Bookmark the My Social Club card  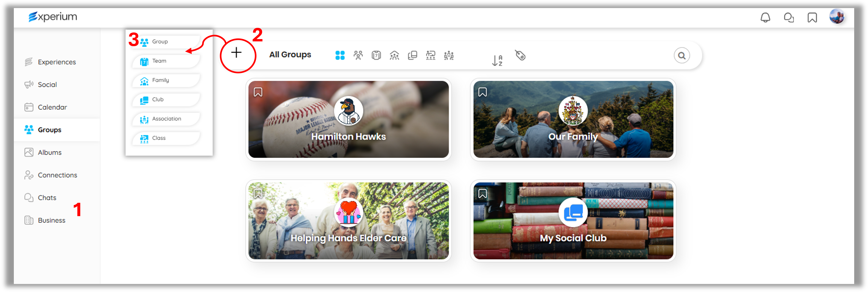pyautogui.click(x=482, y=194)
